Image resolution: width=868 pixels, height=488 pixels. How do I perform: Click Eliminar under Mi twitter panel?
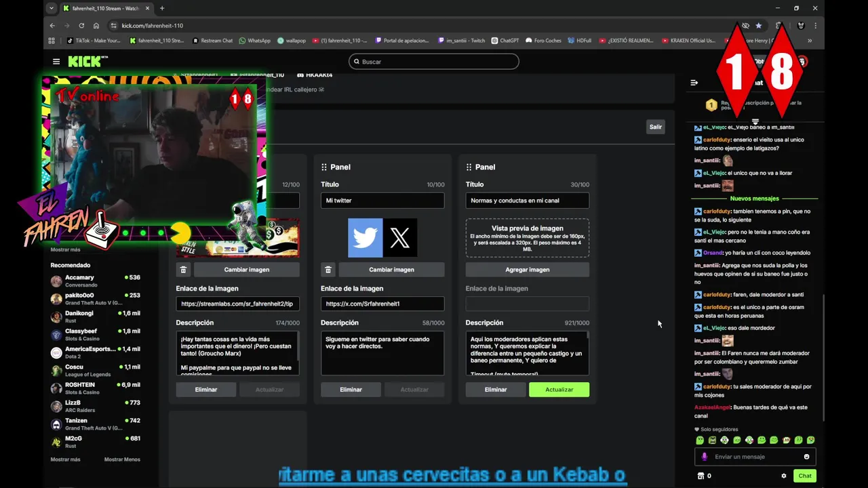351,390
